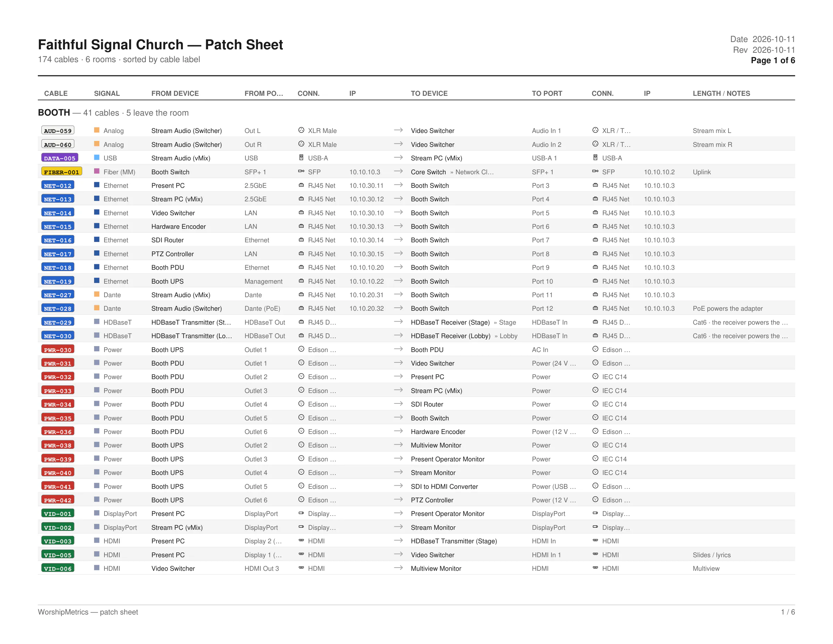
Task: Click the WorshipMetrics — patch sheet footer
Action: [88, 612]
